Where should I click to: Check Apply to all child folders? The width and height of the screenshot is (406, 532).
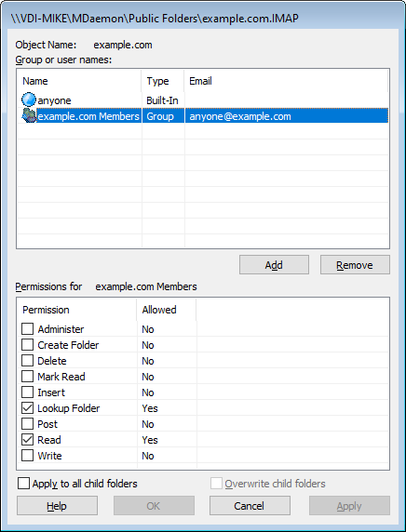click(x=23, y=483)
